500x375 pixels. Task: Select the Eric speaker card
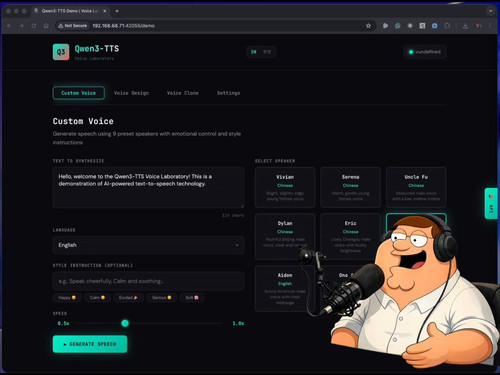(x=350, y=236)
